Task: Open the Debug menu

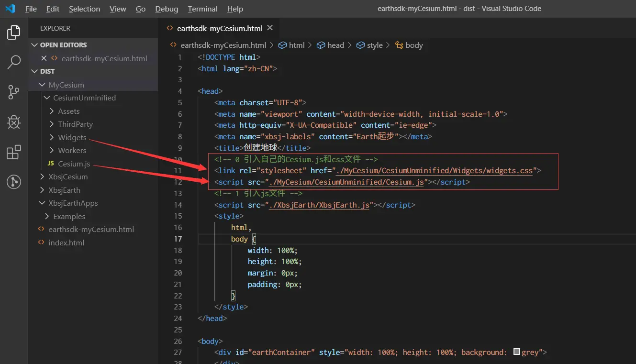Action: [167, 9]
